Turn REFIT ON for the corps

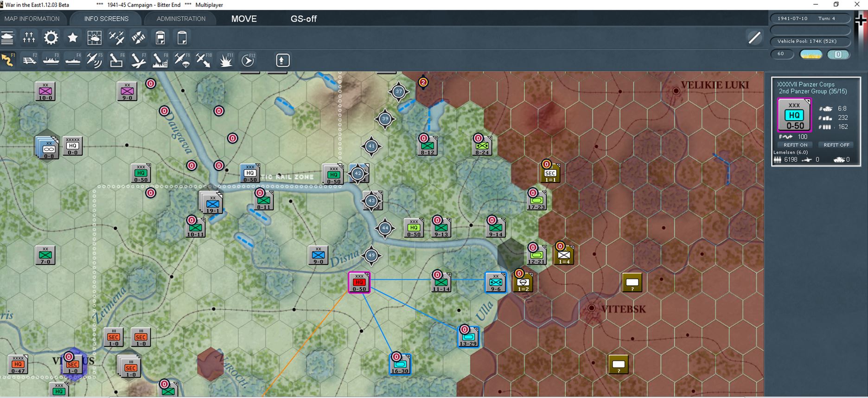point(796,145)
